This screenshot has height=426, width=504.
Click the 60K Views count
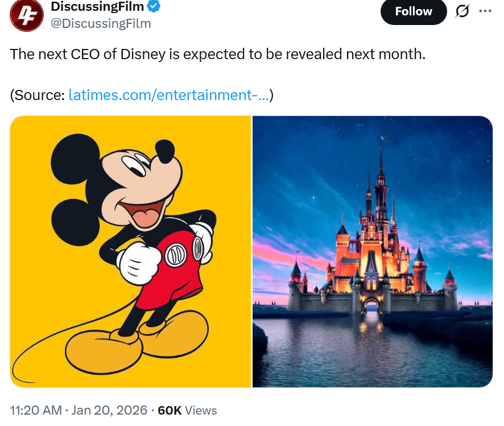[187, 410]
